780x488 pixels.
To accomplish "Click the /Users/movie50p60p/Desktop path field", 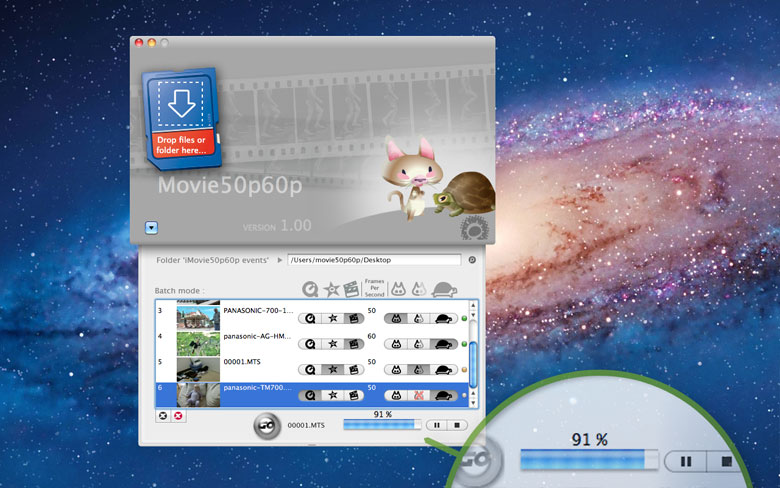I will pyautogui.click(x=374, y=260).
